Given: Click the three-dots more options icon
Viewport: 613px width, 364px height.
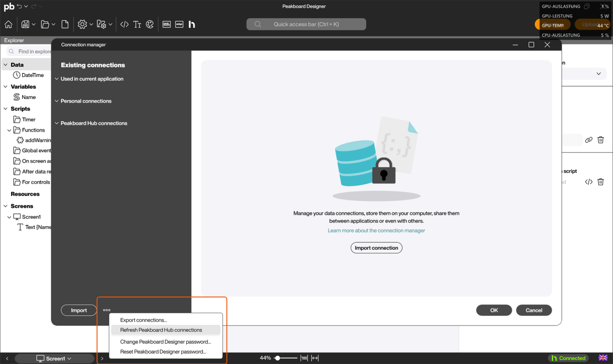Looking at the screenshot, I should 107,310.
